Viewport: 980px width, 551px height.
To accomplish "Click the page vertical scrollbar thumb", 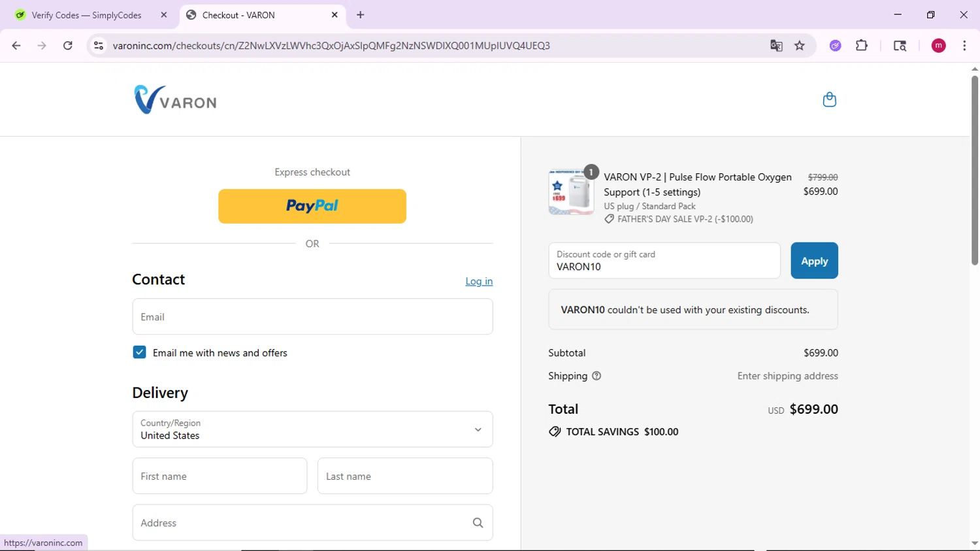I will (x=974, y=170).
